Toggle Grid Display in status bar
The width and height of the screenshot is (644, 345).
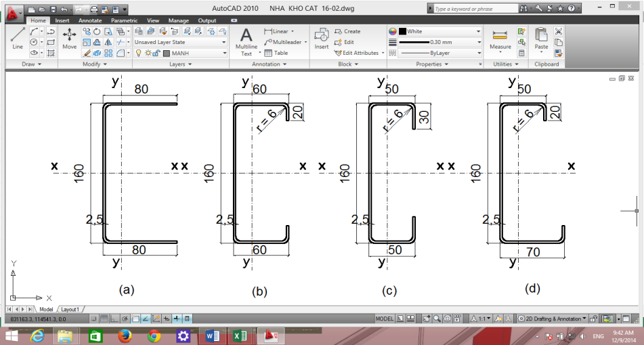(104, 319)
